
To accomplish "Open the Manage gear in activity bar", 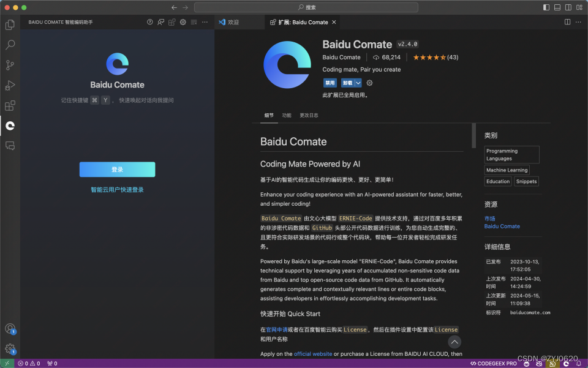I will coord(10,349).
